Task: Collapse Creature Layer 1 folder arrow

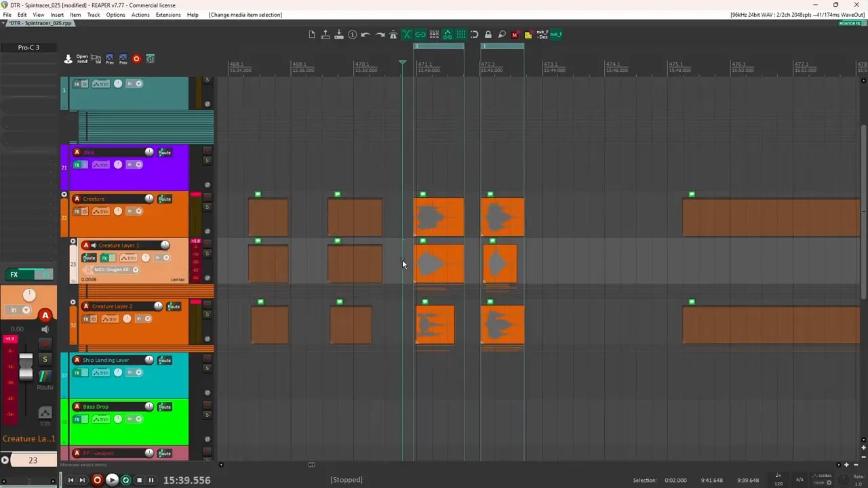Action: (73, 241)
